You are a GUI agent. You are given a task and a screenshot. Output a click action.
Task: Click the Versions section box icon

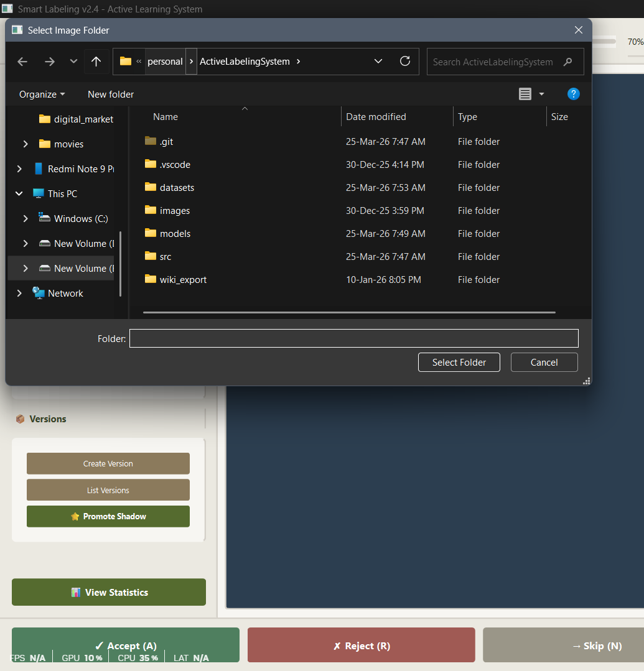(20, 419)
